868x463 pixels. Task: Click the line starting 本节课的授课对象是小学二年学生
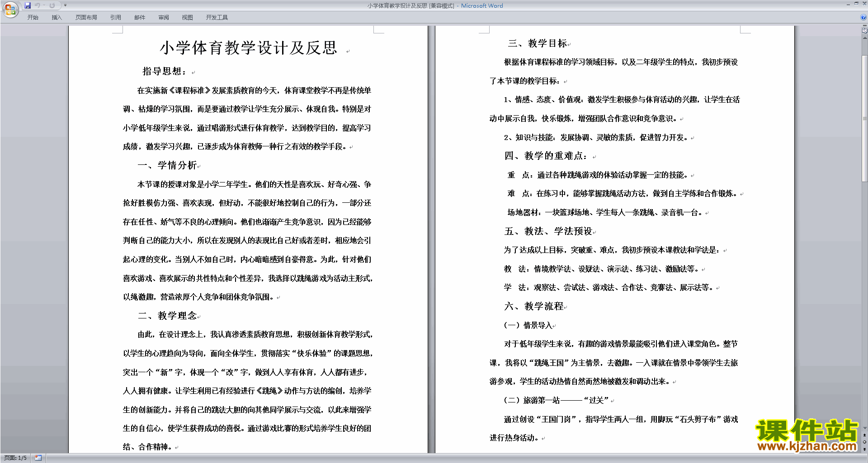coord(254,184)
